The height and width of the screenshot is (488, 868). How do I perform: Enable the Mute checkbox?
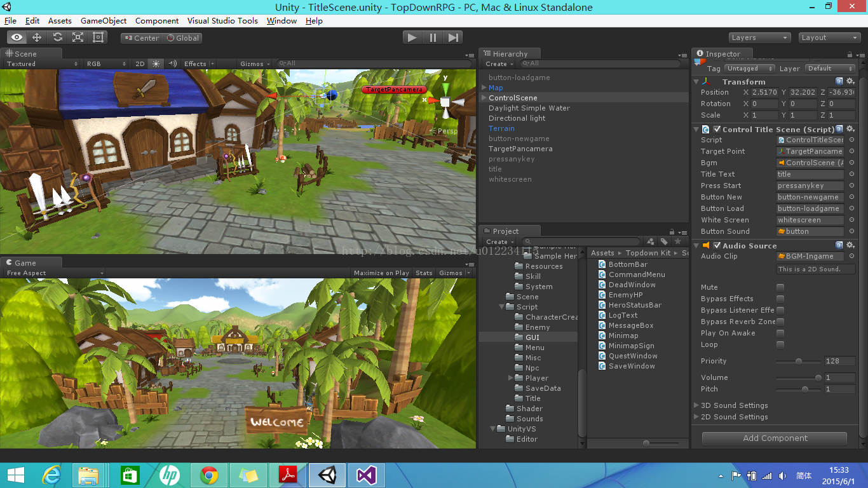[x=780, y=287]
